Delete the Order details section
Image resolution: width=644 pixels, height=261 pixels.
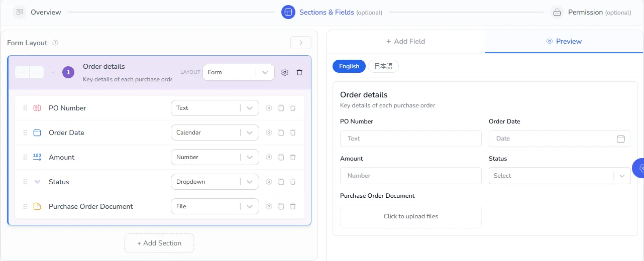click(299, 72)
